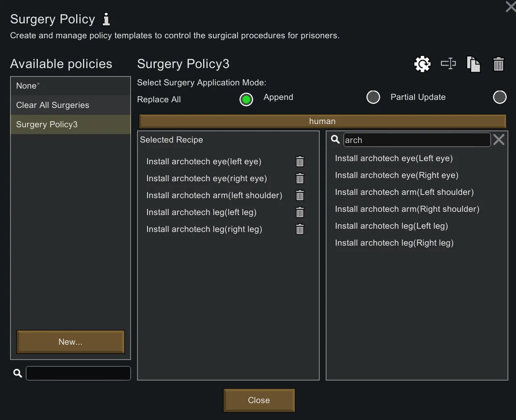Viewport: 516px width, 420px height.
Task: Select the Append application mode
Action: tap(373, 97)
